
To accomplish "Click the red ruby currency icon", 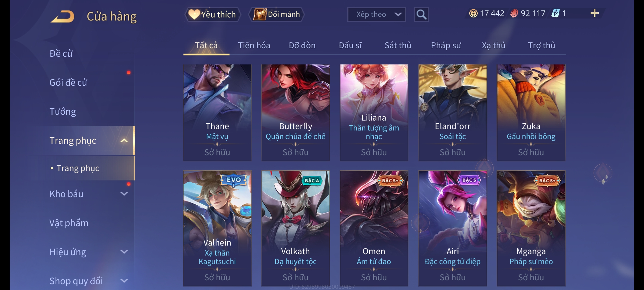I will pyautogui.click(x=514, y=13).
